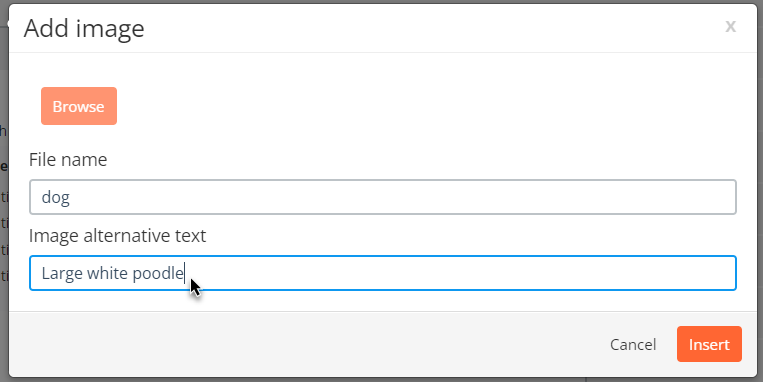Place cursor on the word "Large"
Screen dimensions: 763x382
[62, 273]
